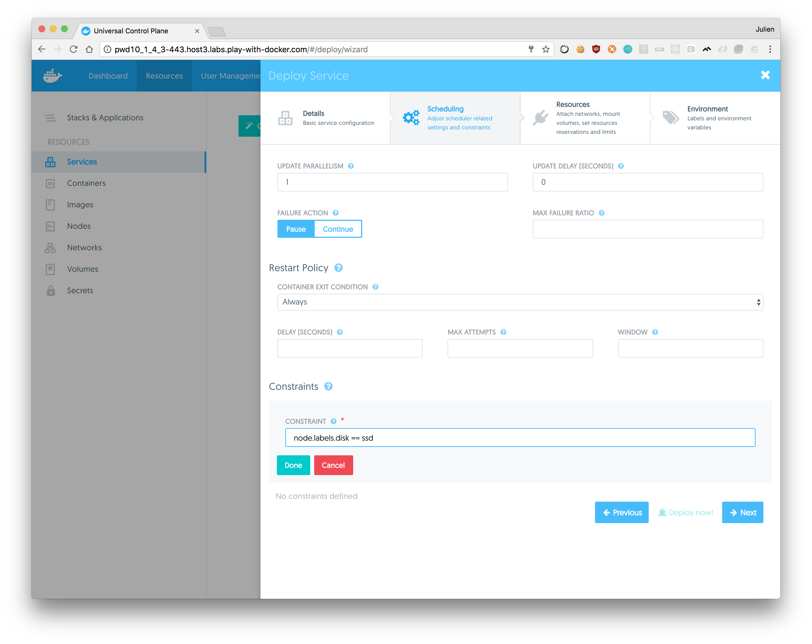Image resolution: width=812 pixels, height=644 pixels.
Task: Click the Docker whale logo
Action: 52,76
